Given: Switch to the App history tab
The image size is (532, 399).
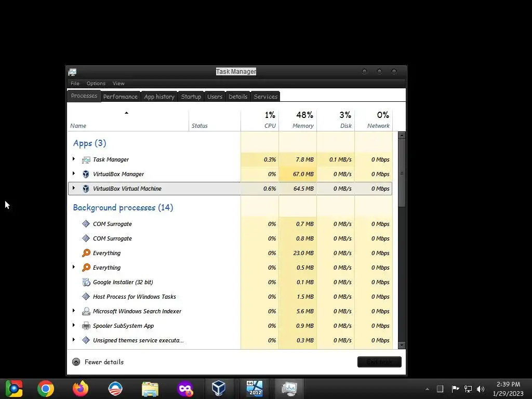Looking at the screenshot, I should [x=159, y=97].
